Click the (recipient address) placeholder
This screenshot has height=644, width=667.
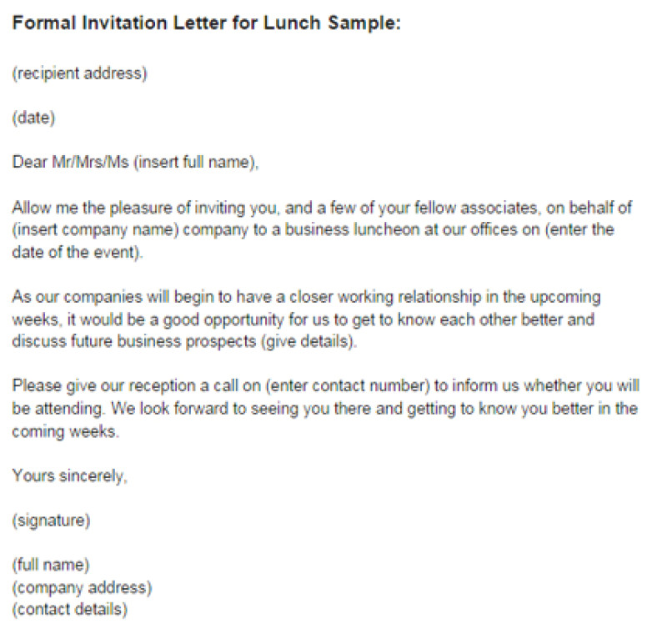pos(79,73)
